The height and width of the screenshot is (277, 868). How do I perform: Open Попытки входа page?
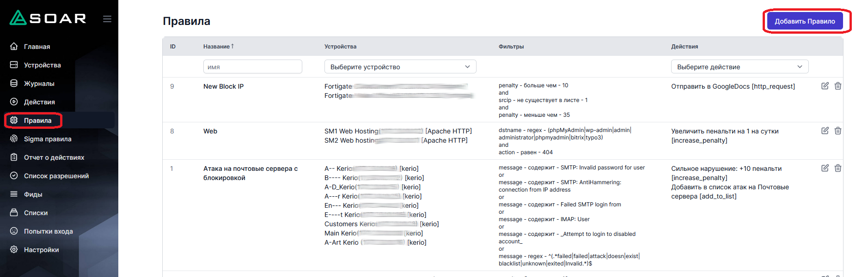tap(48, 231)
